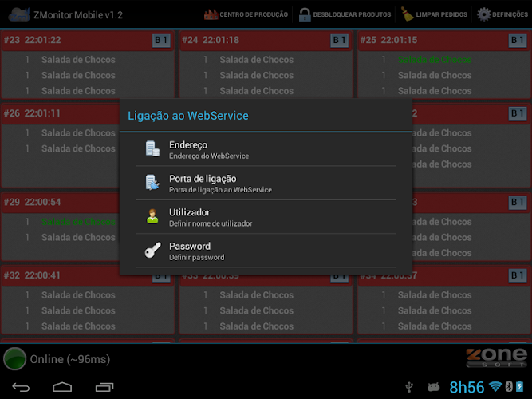Click the battery status icon
532x399 pixels.
[x=519, y=386]
